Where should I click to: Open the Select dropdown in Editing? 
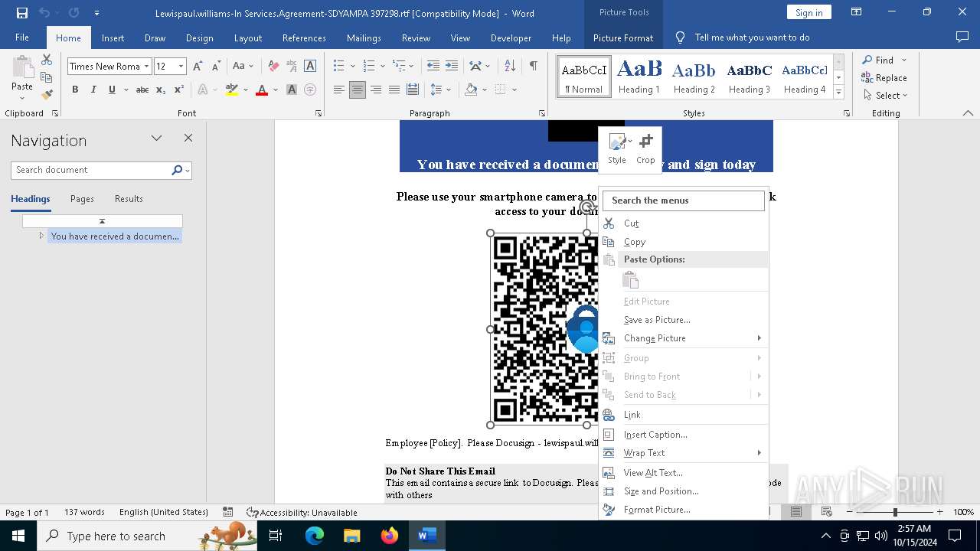point(885,96)
